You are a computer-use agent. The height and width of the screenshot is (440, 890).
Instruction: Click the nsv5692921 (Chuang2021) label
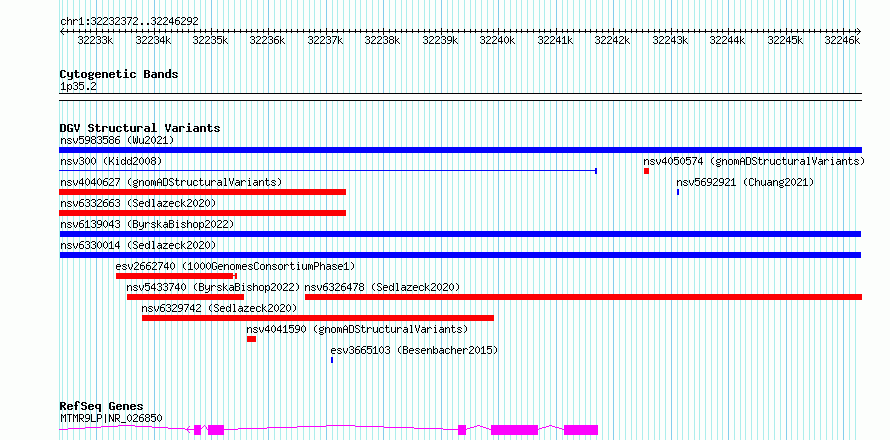(x=745, y=182)
